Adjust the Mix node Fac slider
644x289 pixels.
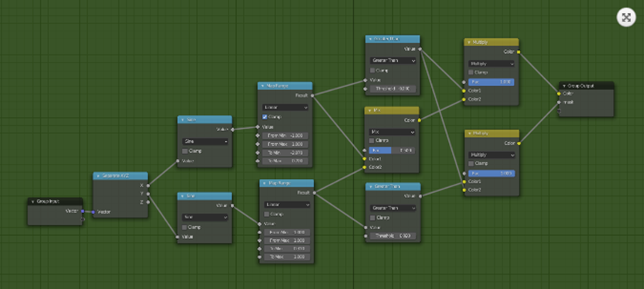[392, 150]
